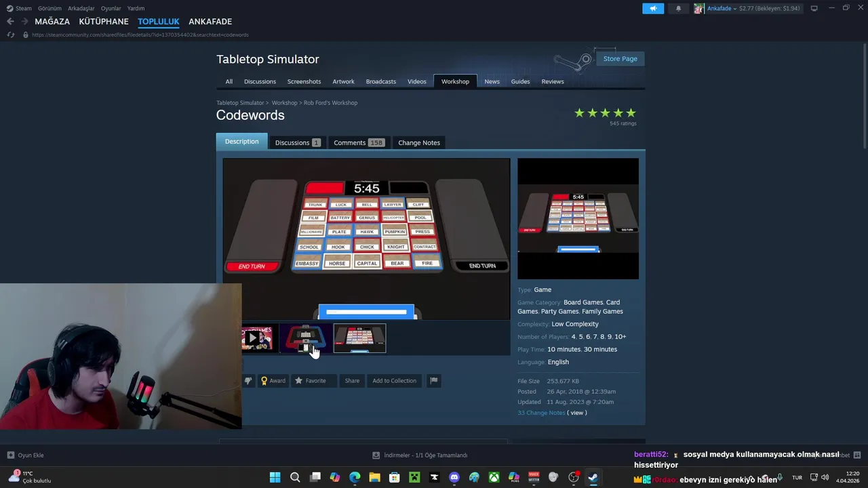868x488 pixels.
Task: Select the Guides hub tab
Action: tap(520, 81)
